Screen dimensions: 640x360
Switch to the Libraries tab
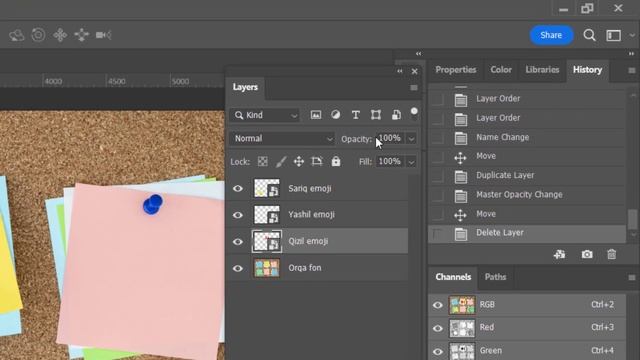pyautogui.click(x=542, y=70)
